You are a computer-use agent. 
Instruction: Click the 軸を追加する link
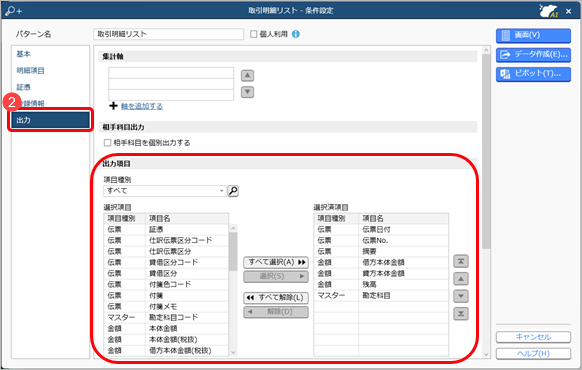click(142, 107)
